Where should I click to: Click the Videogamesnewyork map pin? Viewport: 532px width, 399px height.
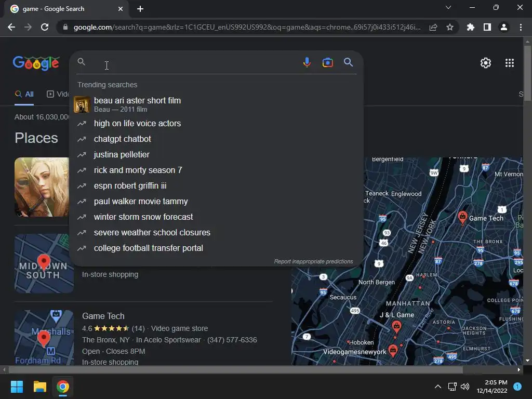393,351
